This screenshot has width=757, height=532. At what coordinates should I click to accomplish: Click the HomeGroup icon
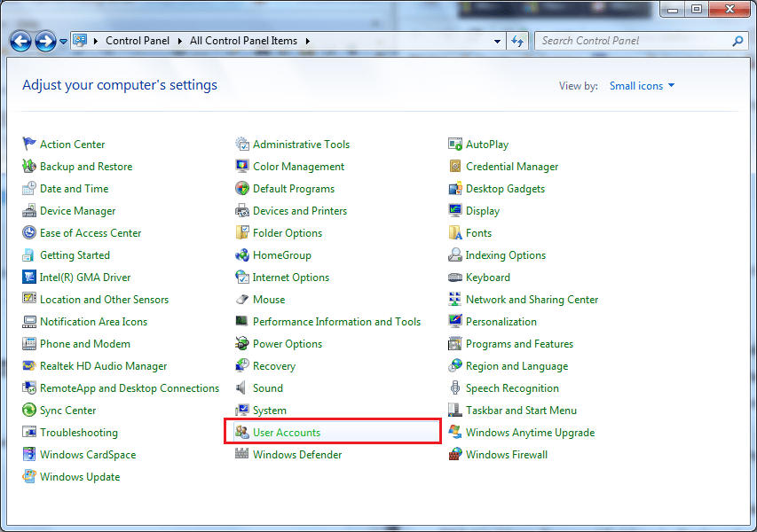tap(242, 254)
